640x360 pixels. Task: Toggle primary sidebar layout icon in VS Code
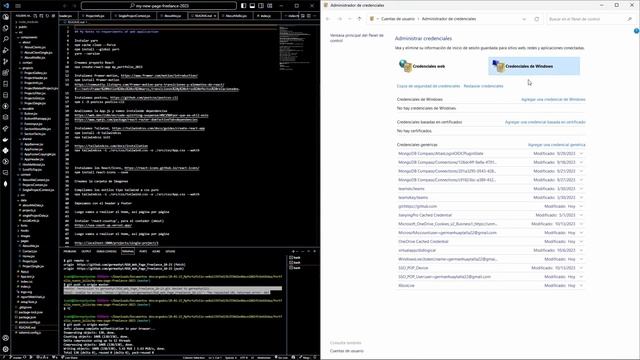244,6
